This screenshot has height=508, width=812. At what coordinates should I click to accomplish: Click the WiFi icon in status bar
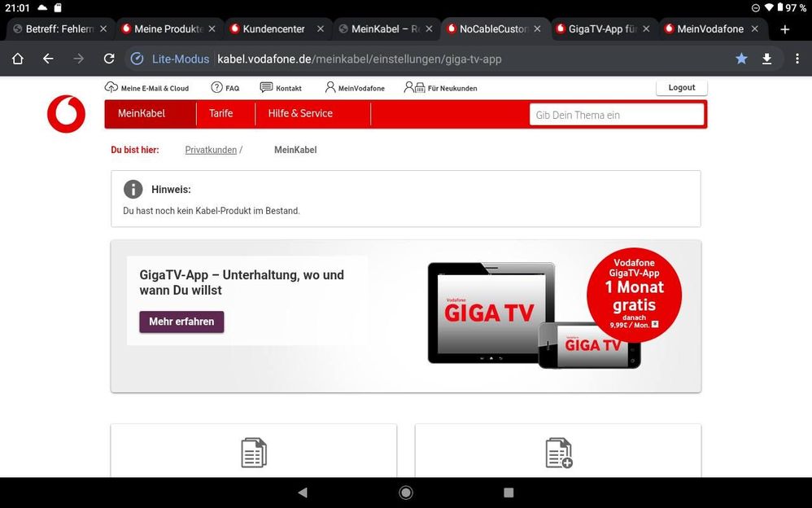coord(769,8)
